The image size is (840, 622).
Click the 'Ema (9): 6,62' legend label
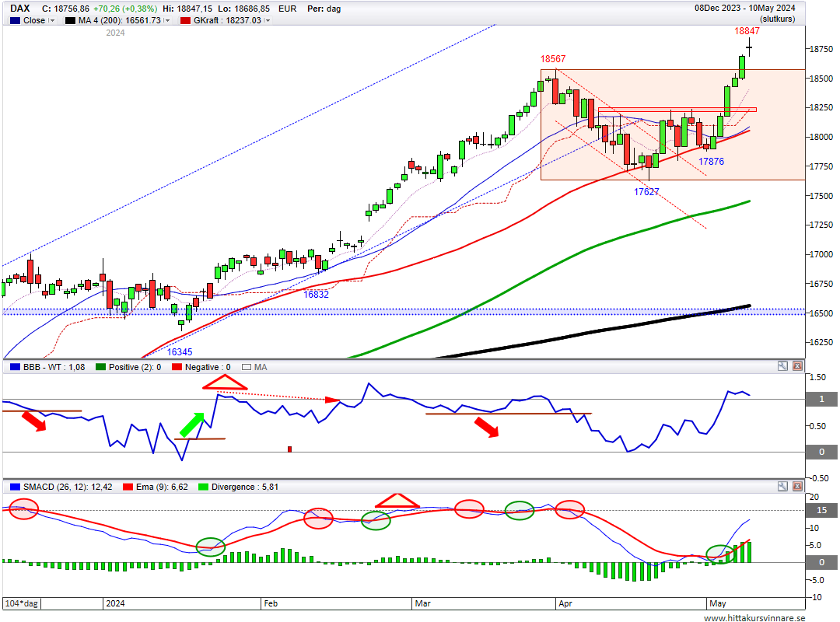point(162,487)
